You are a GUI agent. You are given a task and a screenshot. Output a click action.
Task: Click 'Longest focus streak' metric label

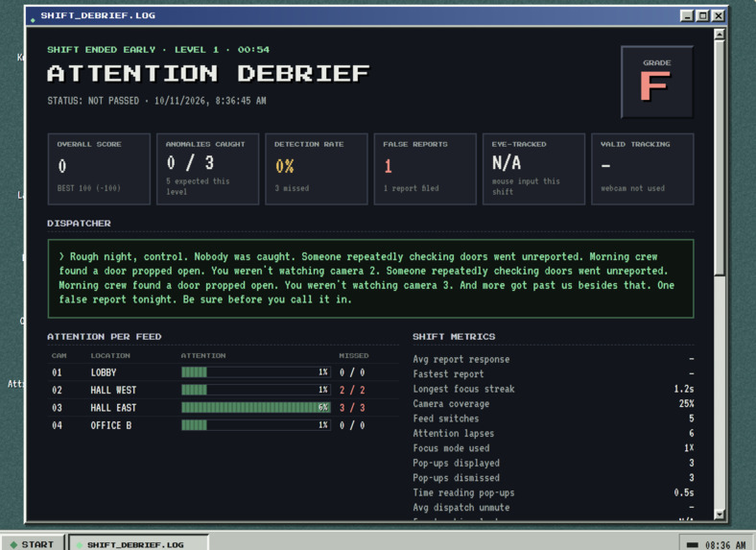click(463, 389)
